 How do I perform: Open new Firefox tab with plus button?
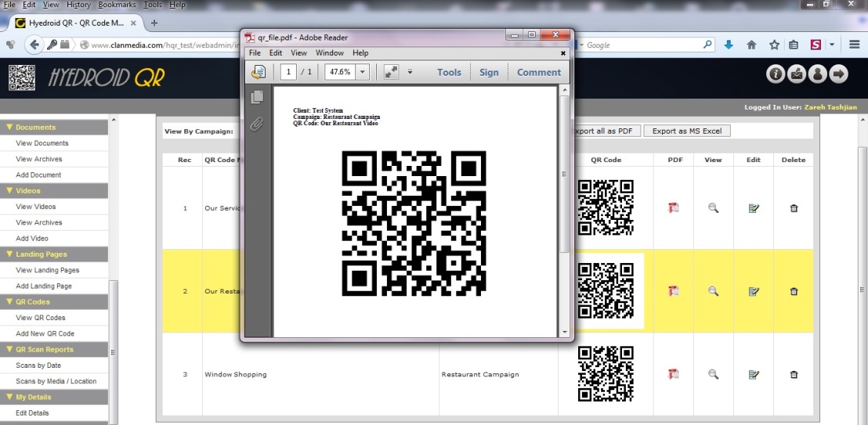[154, 23]
